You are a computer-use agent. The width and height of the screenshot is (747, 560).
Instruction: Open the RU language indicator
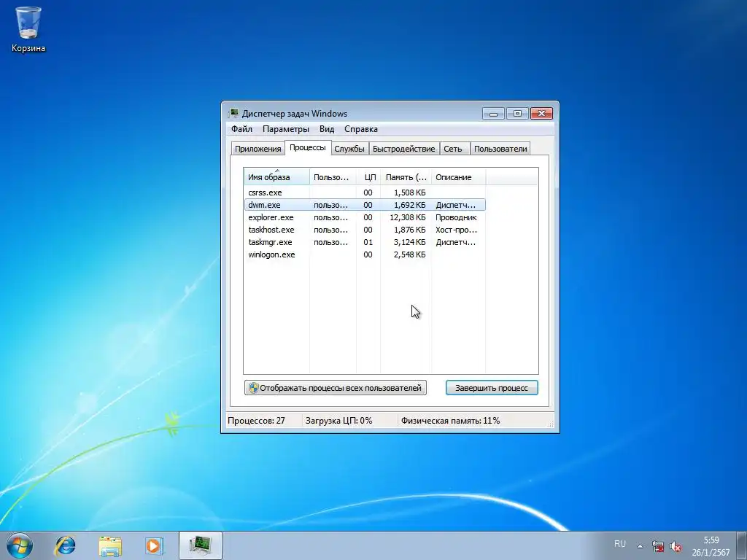[x=620, y=543]
